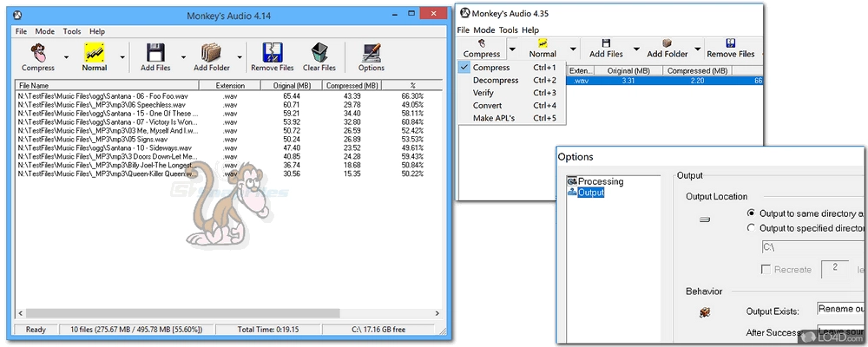Screen dimensions: 868x347
Task: Click the C:\ output directory field
Action: (811, 247)
